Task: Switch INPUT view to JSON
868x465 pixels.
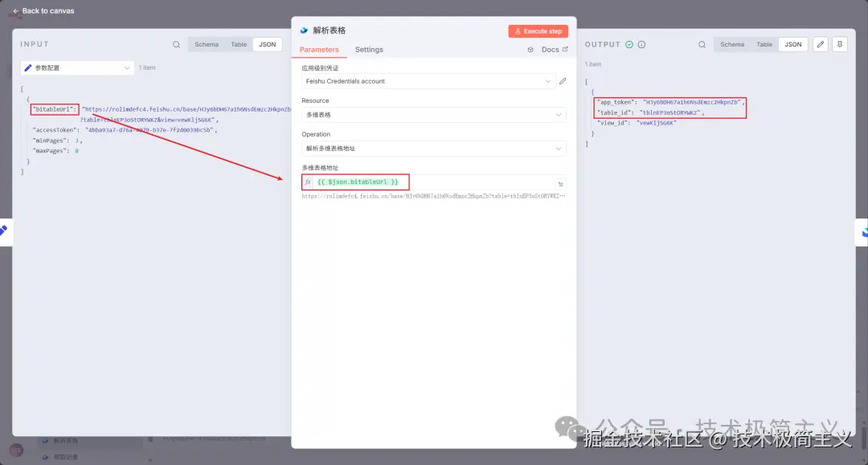Action: pyautogui.click(x=268, y=44)
